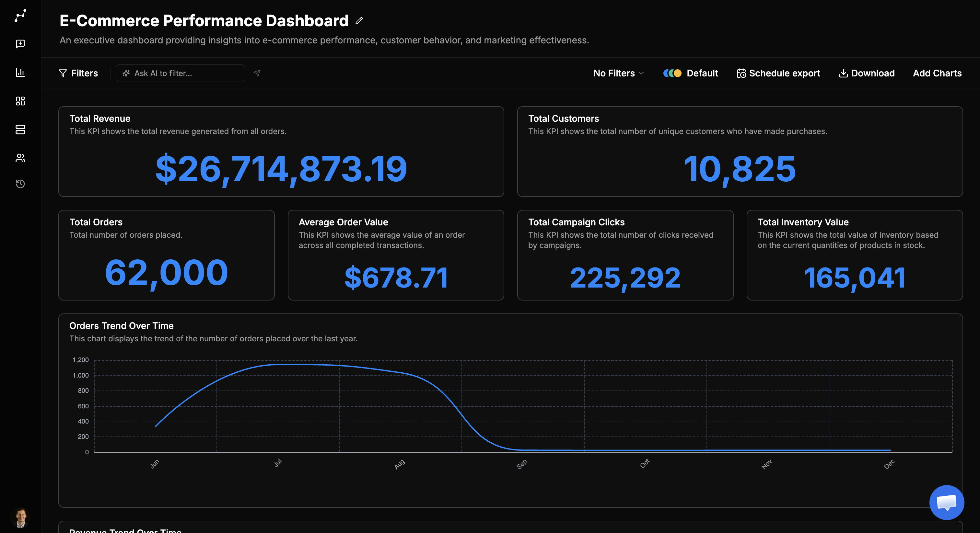The height and width of the screenshot is (533, 980).
Task: Click Schedule export button
Action: click(778, 73)
